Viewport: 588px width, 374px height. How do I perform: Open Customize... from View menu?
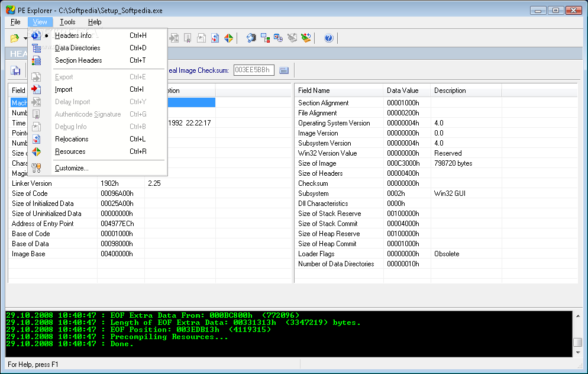[98, 168]
